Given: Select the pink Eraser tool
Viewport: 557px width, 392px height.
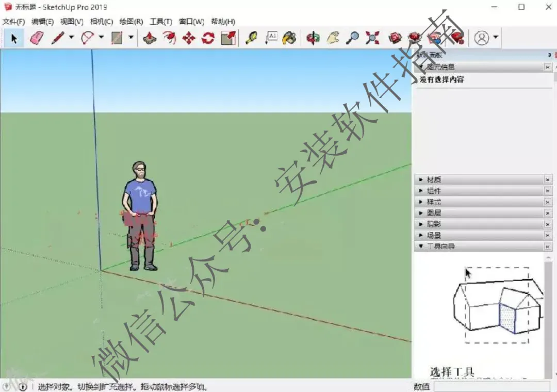Looking at the screenshot, I should [x=36, y=38].
